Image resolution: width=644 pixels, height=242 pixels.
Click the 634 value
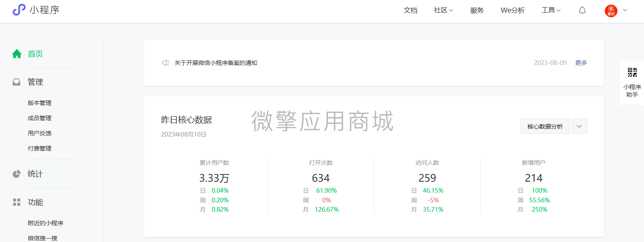pos(321,178)
